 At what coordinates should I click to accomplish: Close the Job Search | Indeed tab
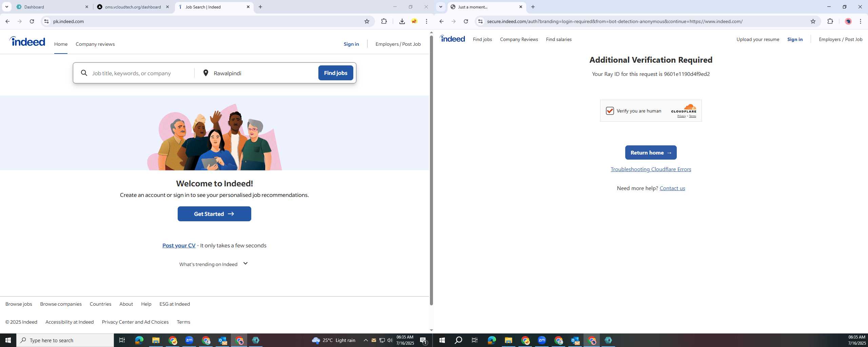(248, 7)
